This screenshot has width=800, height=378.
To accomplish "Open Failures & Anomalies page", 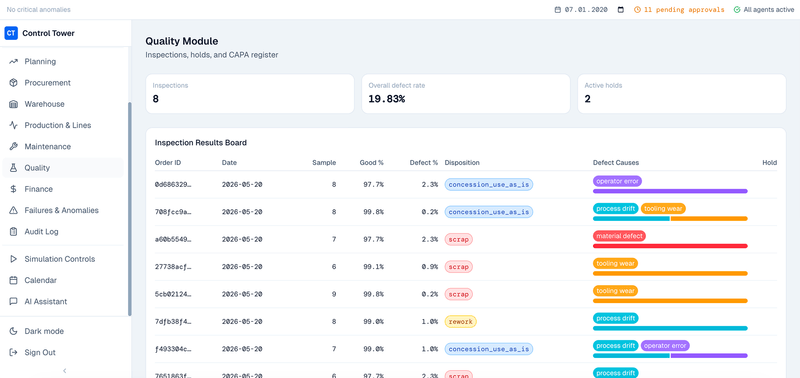I will point(63,210).
